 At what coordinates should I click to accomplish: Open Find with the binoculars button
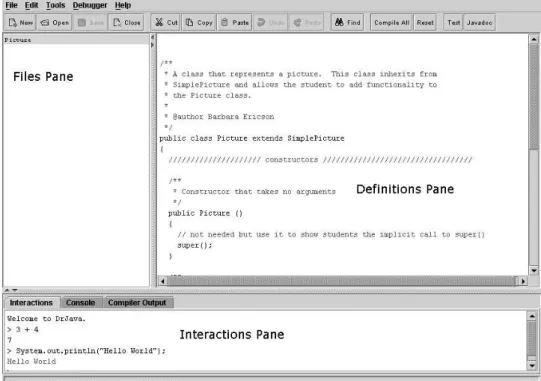click(347, 22)
